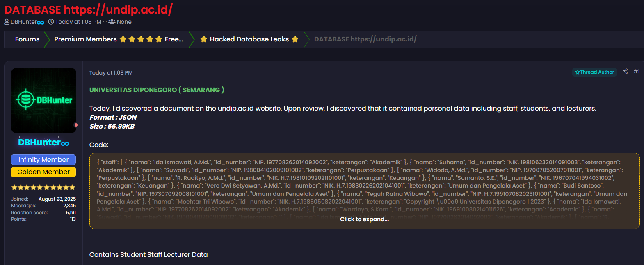This screenshot has height=265, width=644.
Task: Click the ten-star rating row
Action: [43, 187]
